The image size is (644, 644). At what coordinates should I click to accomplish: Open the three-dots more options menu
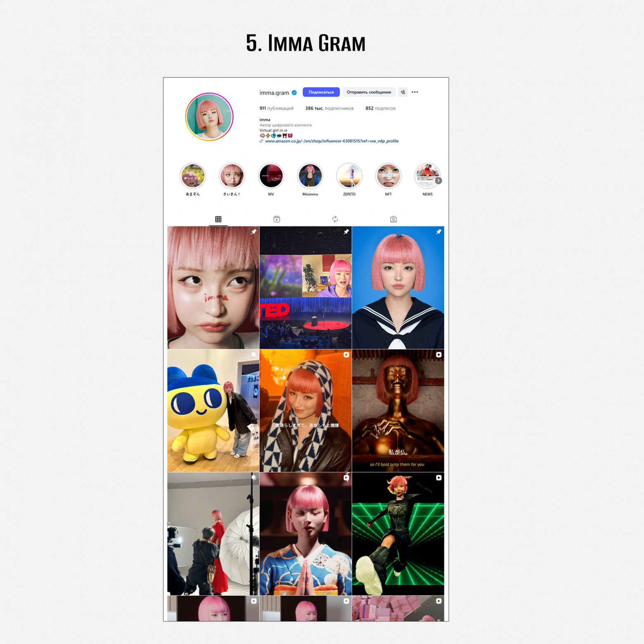pos(414,92)
